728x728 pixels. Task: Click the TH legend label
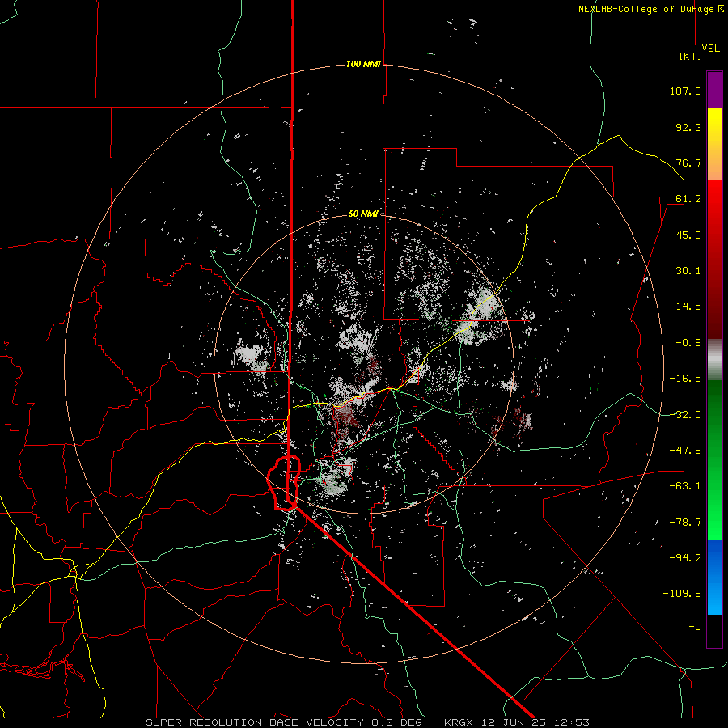[x=695, y=630]
